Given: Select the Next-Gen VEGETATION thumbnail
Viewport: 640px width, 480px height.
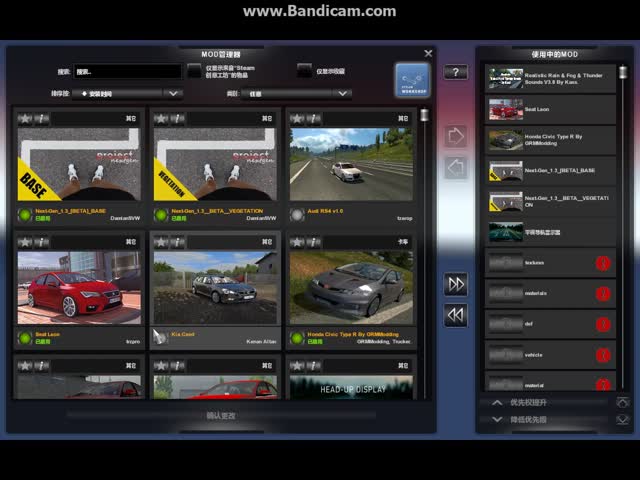Looking at the screenshot, I should click(215, 164).
